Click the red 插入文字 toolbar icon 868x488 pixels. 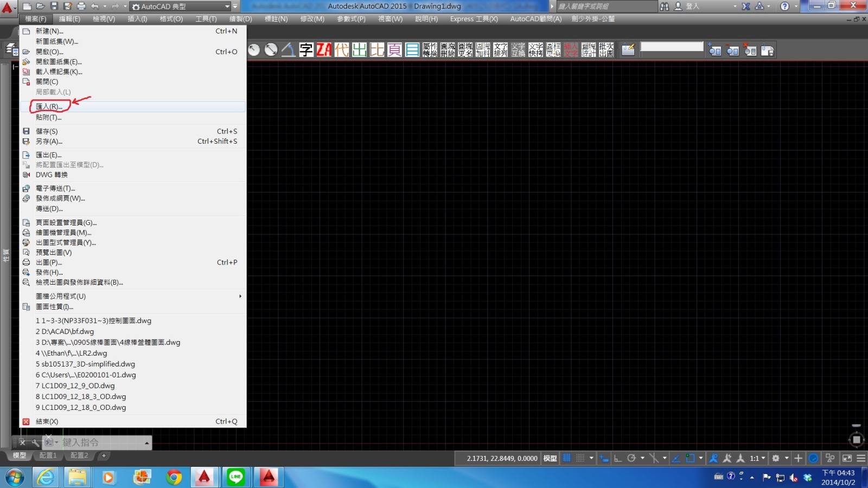[571, 50]
